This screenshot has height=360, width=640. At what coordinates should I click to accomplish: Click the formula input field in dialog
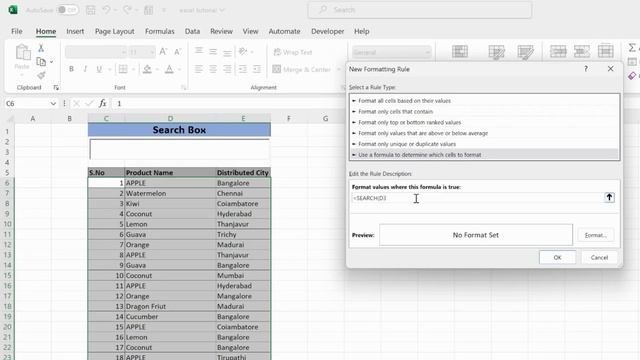(477, 198)
